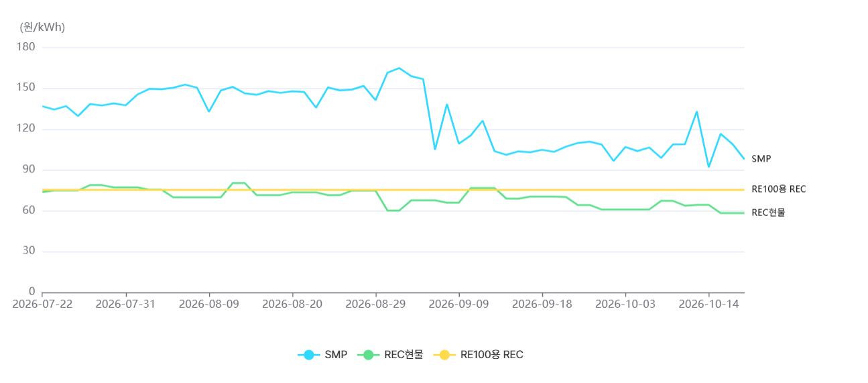Screen dimensions: 868x383
Task: Click the 0 y-axis value
Action: tap(33, 292)
